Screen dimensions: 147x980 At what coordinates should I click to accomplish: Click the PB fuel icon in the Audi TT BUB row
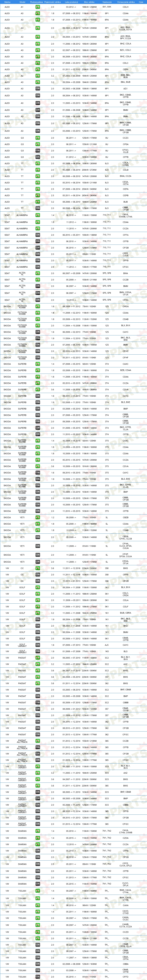38,202
